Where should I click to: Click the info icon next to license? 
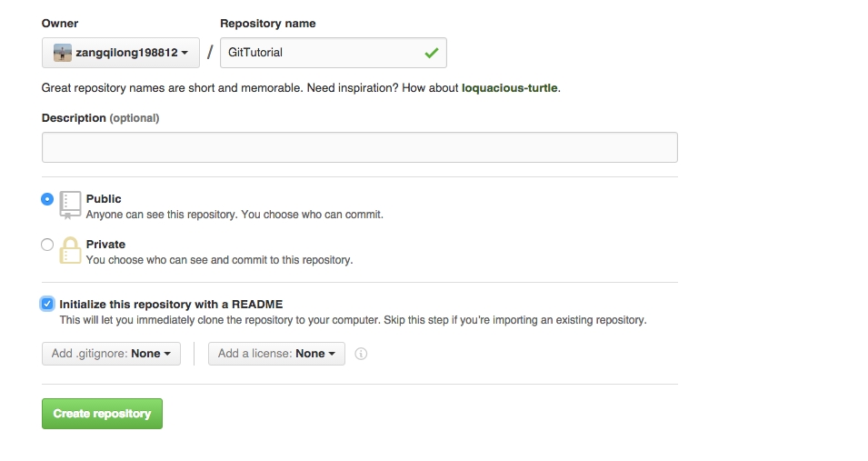pyautogui.click(x=361, y=354)
